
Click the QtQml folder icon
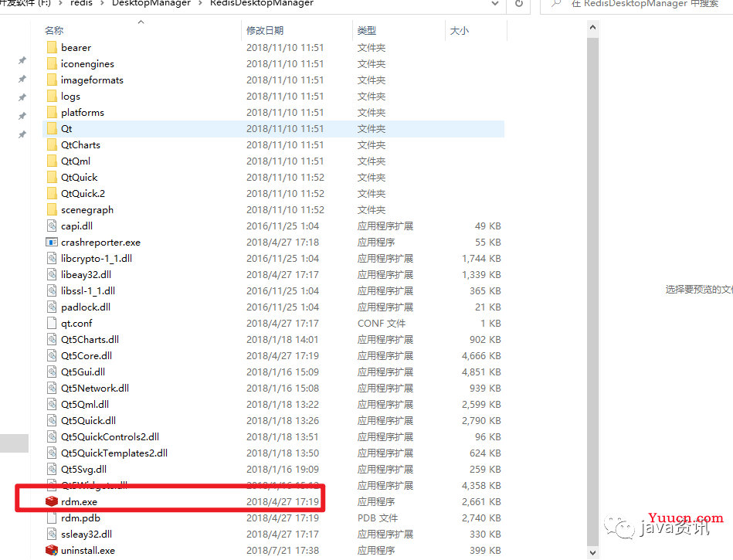tap(52, 161)
